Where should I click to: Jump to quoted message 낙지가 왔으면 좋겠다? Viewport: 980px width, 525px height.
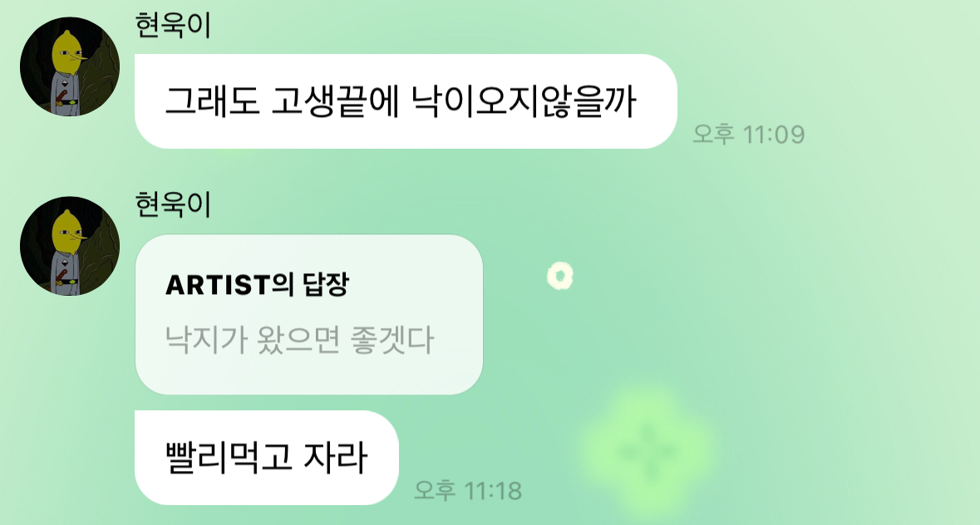[x=298, y=341]
